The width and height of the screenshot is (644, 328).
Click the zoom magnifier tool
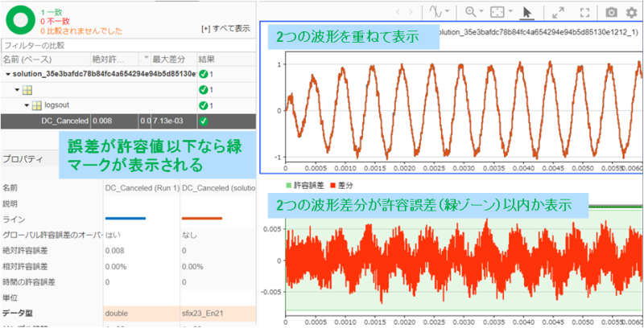[x=470, y=12]
